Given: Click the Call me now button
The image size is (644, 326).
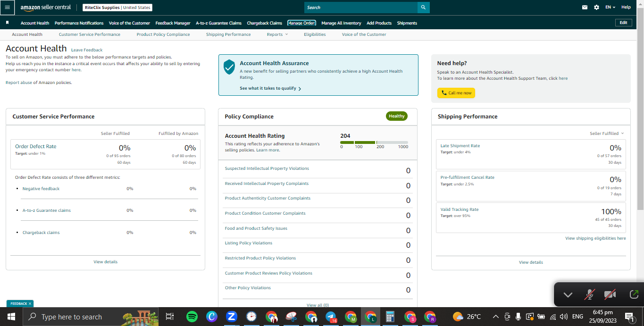Looking at the screenshot, I should coord(456,93).
